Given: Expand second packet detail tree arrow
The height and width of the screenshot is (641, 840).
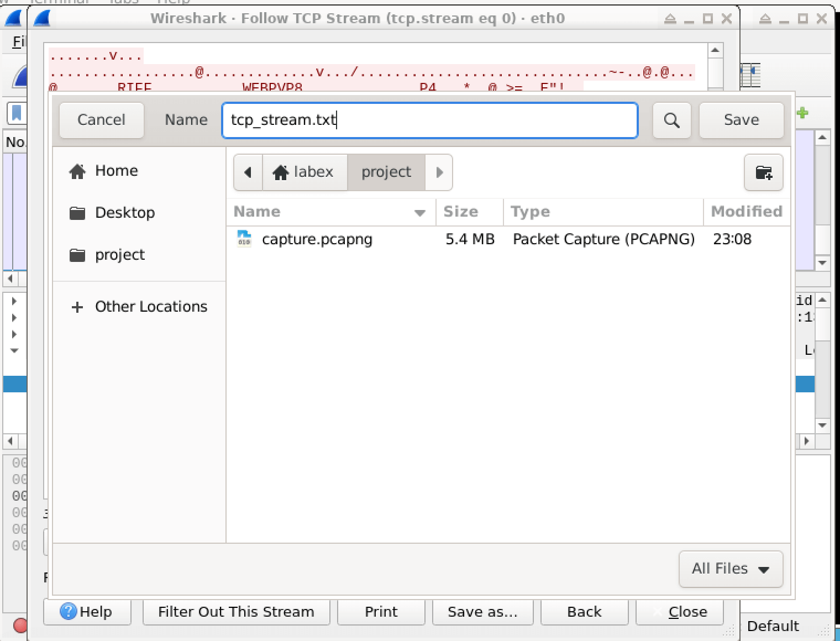Looking at the screenshot, I should [14, 318].
